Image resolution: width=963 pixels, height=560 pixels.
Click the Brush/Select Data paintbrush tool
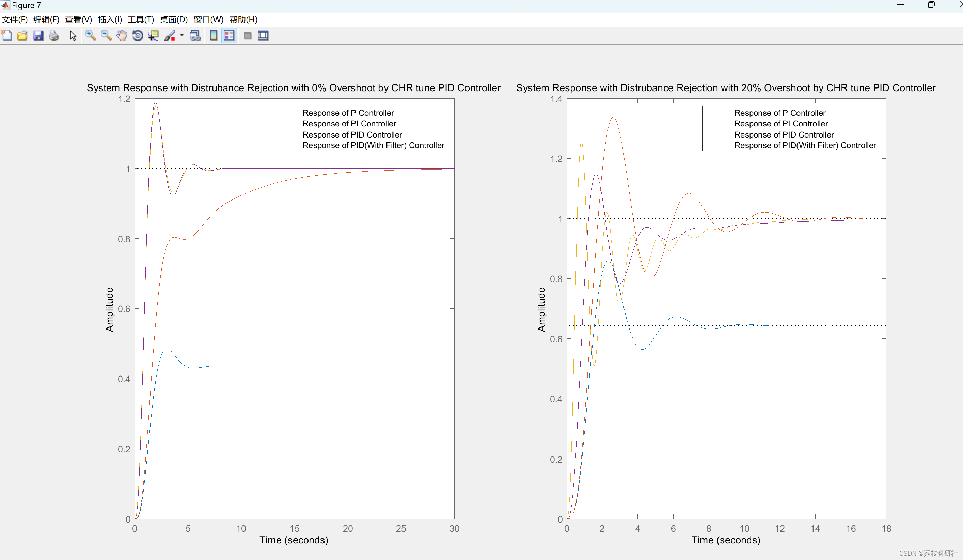pyautogui.click(x=170, y=35)
